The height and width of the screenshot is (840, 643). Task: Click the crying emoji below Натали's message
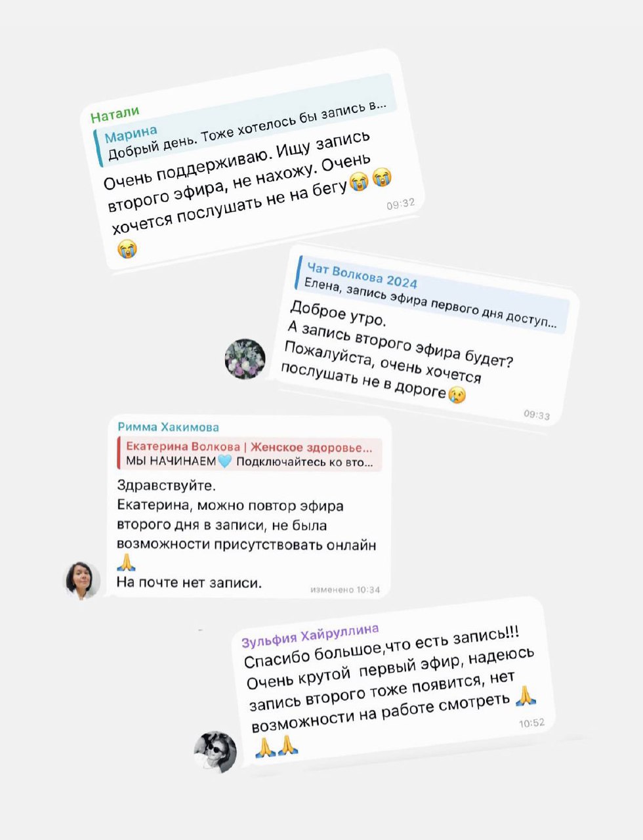click(x=127, y=248)
